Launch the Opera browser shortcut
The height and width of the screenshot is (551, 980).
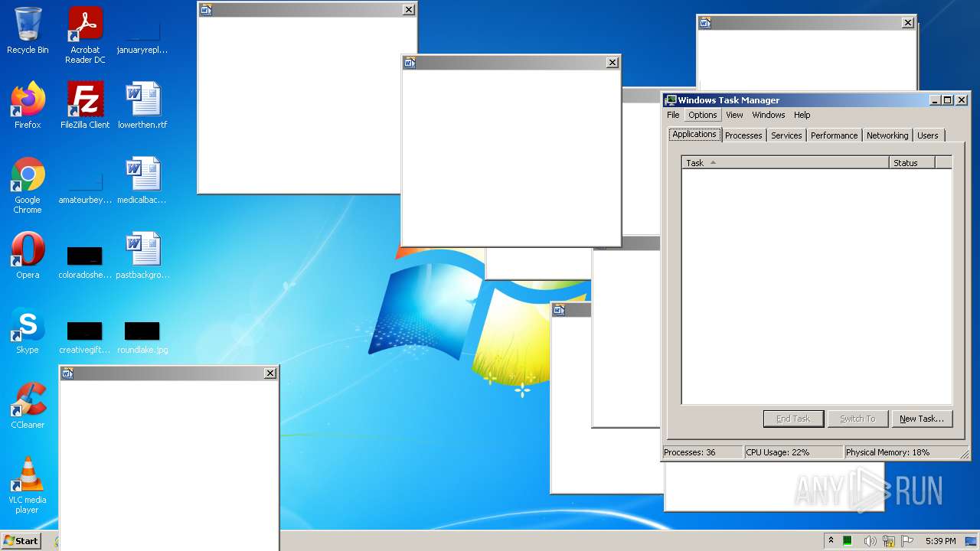coord(28,256)
